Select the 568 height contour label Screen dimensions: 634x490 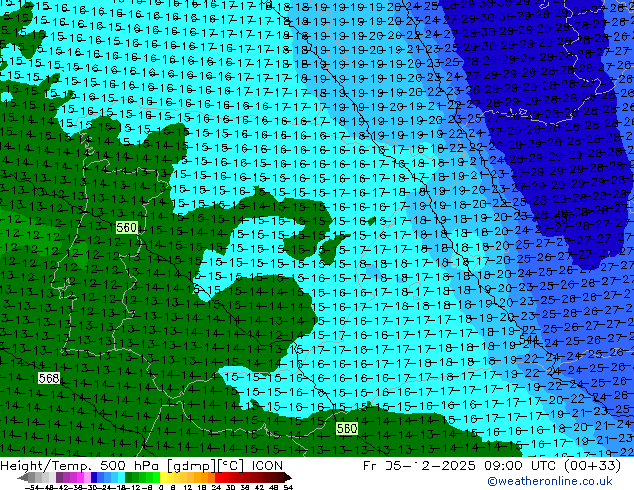point(49,378)
